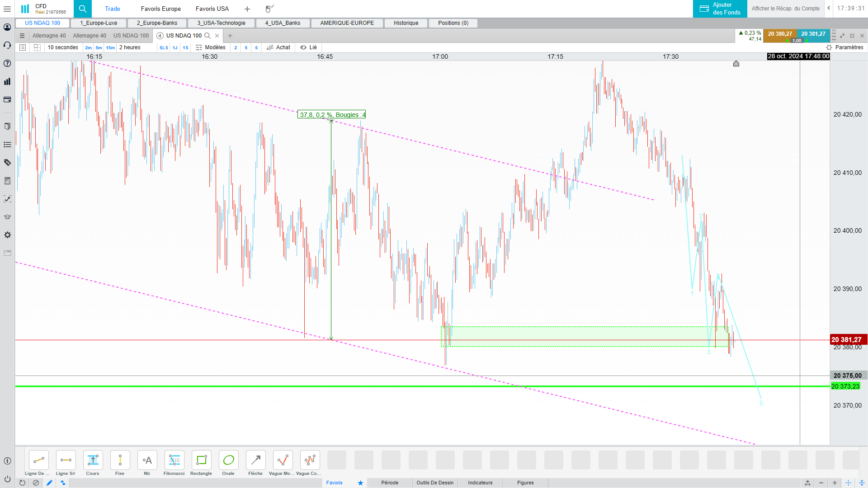The image size is (868, 488).
Task: Switch to the 3_USA-Technologie tab
Action: 221,23
